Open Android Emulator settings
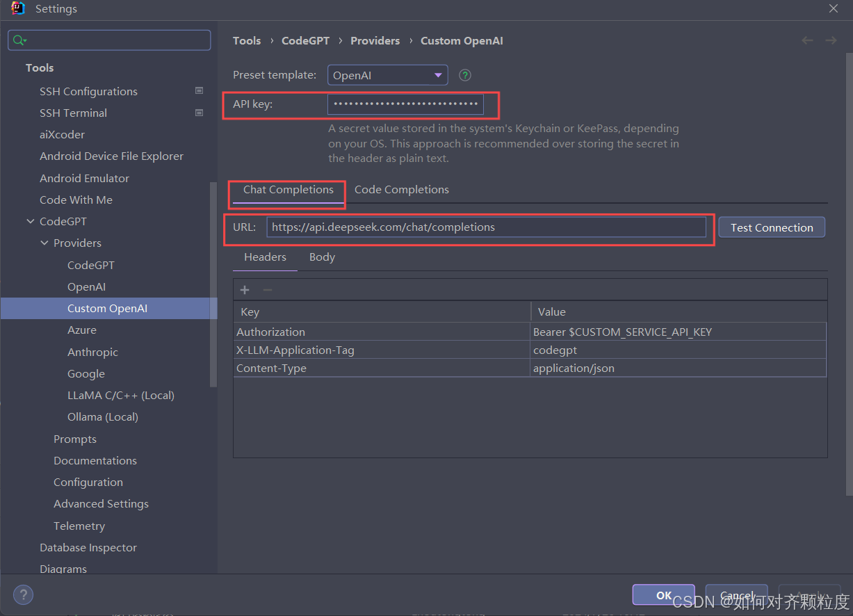 pos(84,178)
